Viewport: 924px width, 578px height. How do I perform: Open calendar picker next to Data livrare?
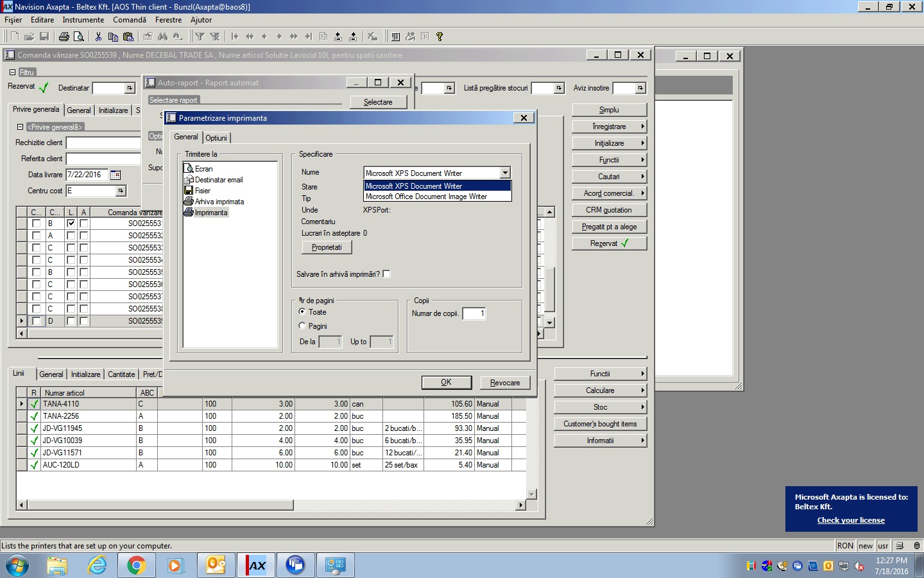coord(116,175)
